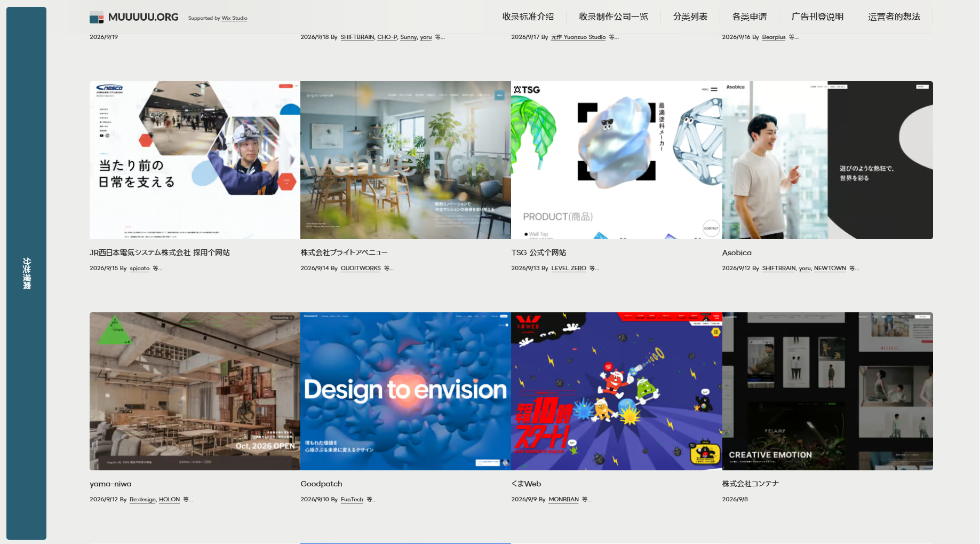
Task: Open the Wix Studio link
Action: pos(234,18)
